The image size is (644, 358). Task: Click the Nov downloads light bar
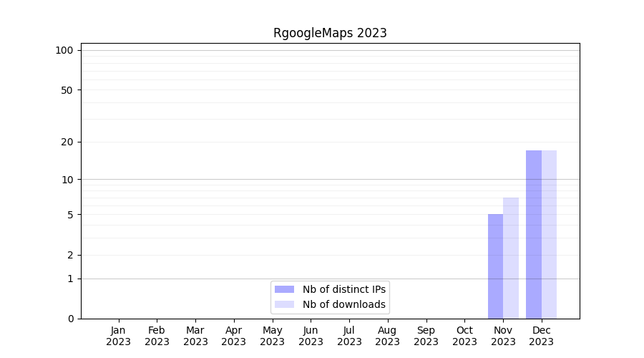pyautogui.click(x=511, y=258)
